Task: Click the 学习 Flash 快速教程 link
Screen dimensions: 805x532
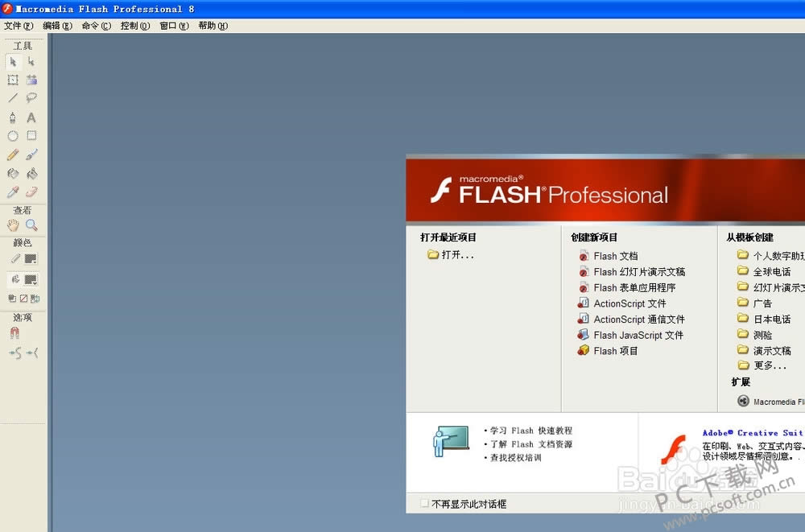Action: tap(531, 431)
